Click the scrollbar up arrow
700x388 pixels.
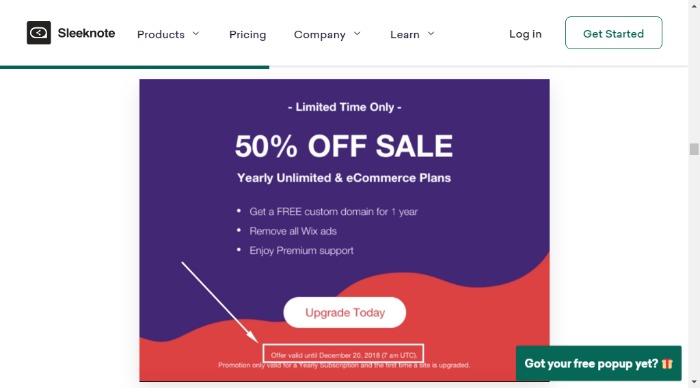694,4
